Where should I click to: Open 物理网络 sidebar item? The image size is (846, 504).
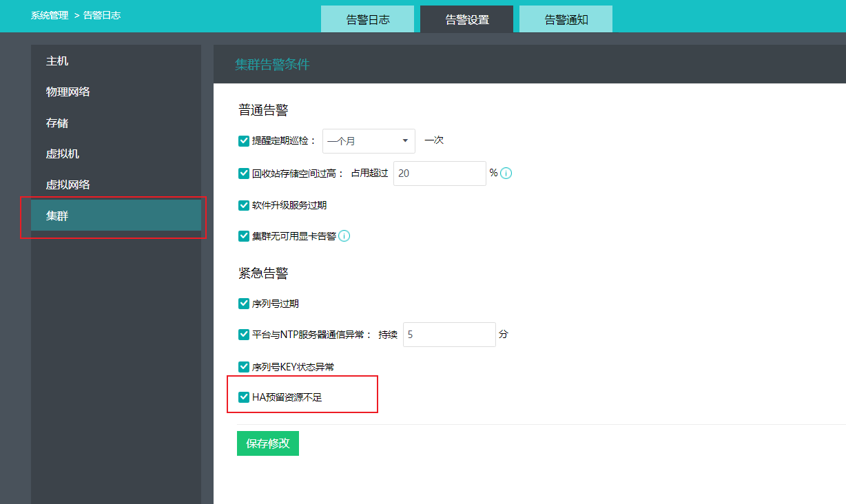pos(116,92)
